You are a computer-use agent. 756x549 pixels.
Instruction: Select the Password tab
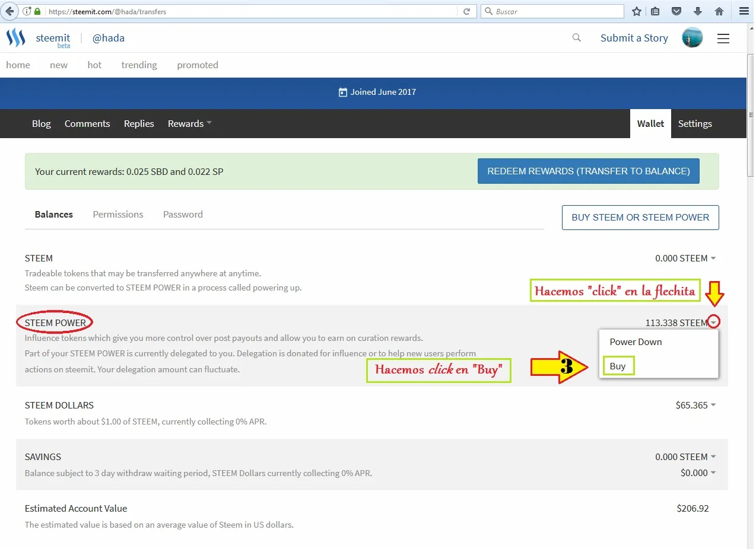[x=183, y=215]
